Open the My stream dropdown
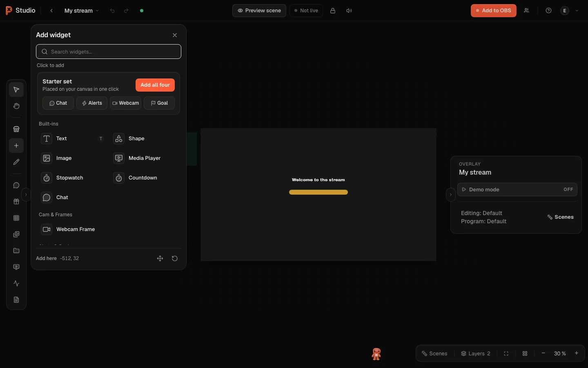Image resolution: width=588 pixels, height=368 pixels. tap(82, 11)
